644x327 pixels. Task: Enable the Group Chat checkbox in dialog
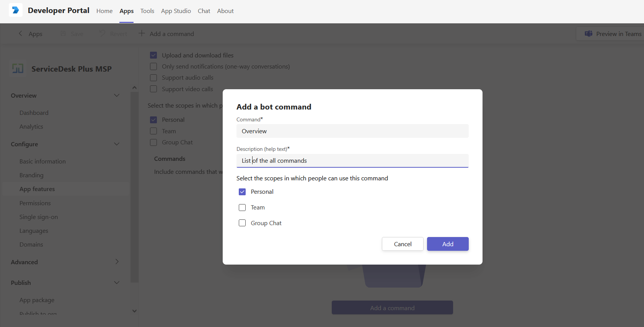[242, 223]
